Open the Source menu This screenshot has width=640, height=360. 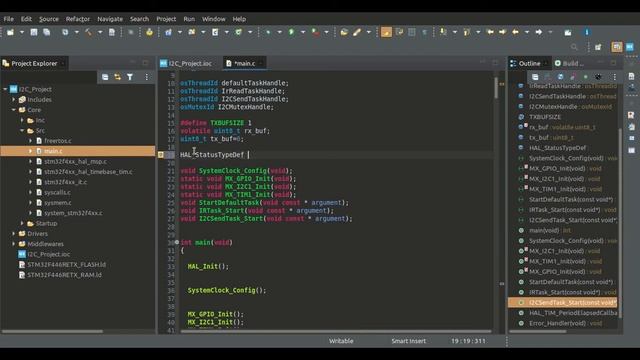pos(49,19)
